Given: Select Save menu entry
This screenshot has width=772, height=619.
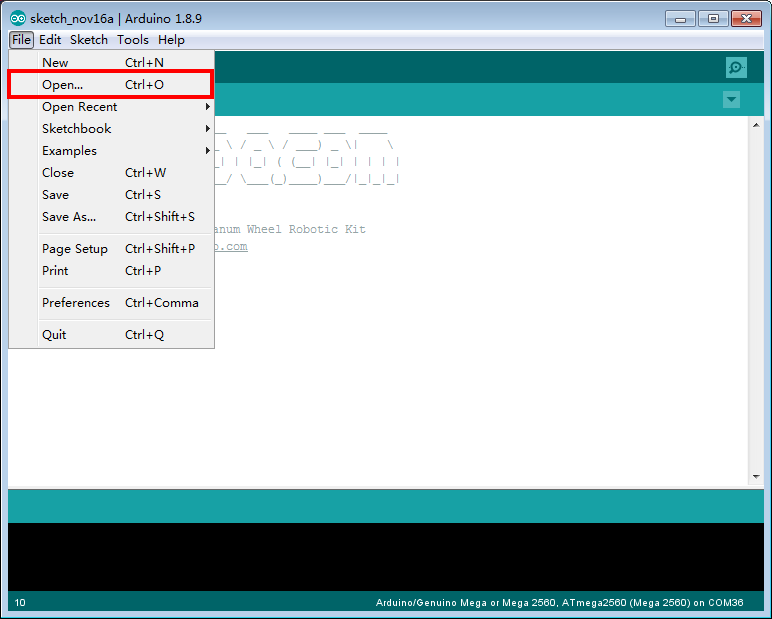Looking at the screenshot, I should click(112, 195).
